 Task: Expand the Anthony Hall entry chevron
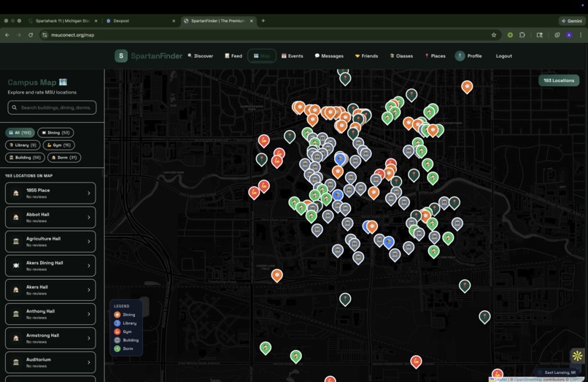[x=89, y=314]
